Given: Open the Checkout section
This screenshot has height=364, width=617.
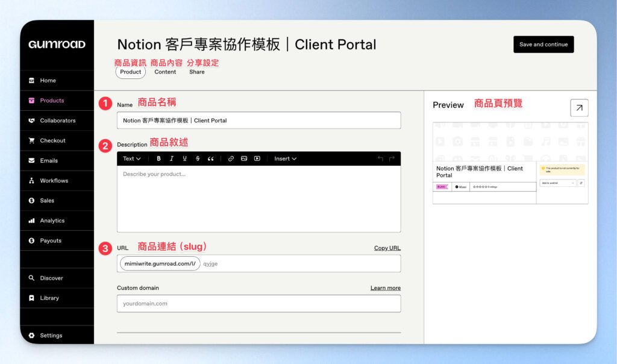Looking at the screenshot, I should (57, 140).
